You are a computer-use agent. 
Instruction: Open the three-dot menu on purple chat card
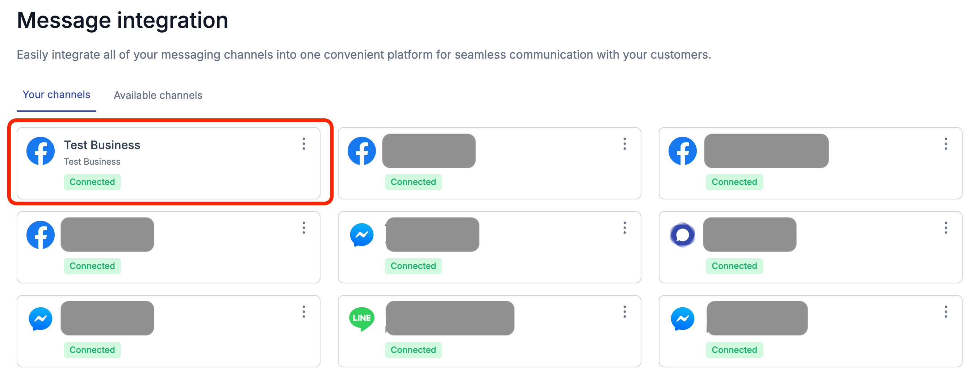[x=946, y=228]
